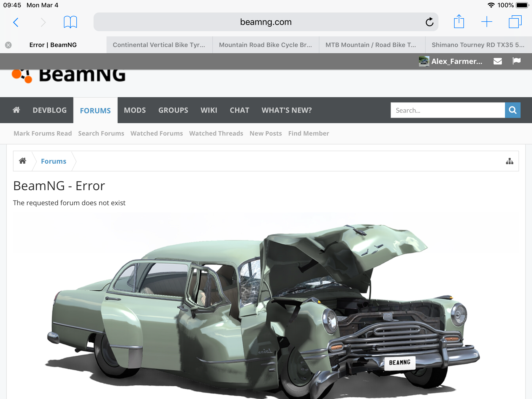Image resolution: width=532 pixels, height=399 pixels.
Task: Open the WHAT'S NEW? nav item
Action: [x=287, y=110]
